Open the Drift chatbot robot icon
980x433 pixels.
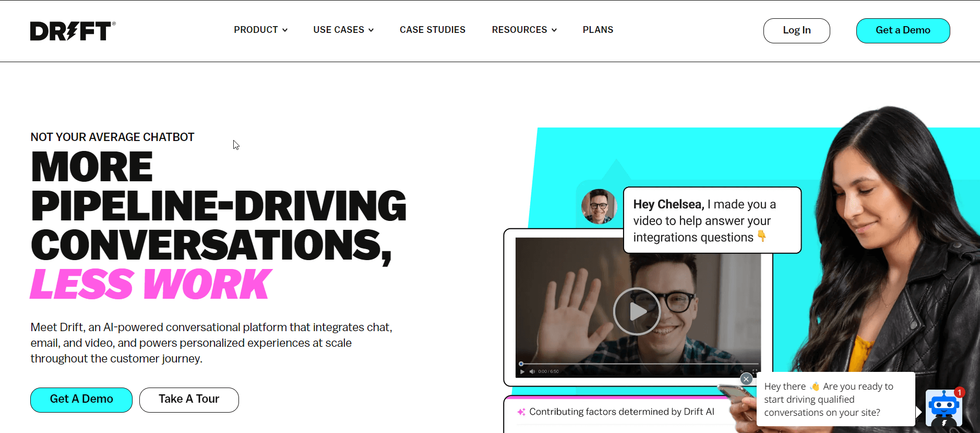(x=943, y=408)
